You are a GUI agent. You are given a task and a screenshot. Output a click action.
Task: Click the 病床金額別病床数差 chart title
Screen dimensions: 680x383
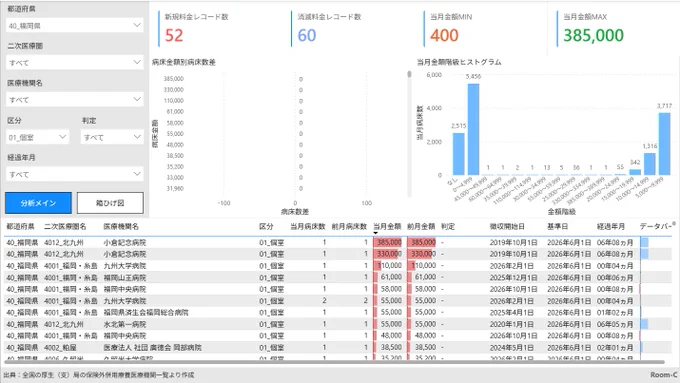[x=184, y=62]
